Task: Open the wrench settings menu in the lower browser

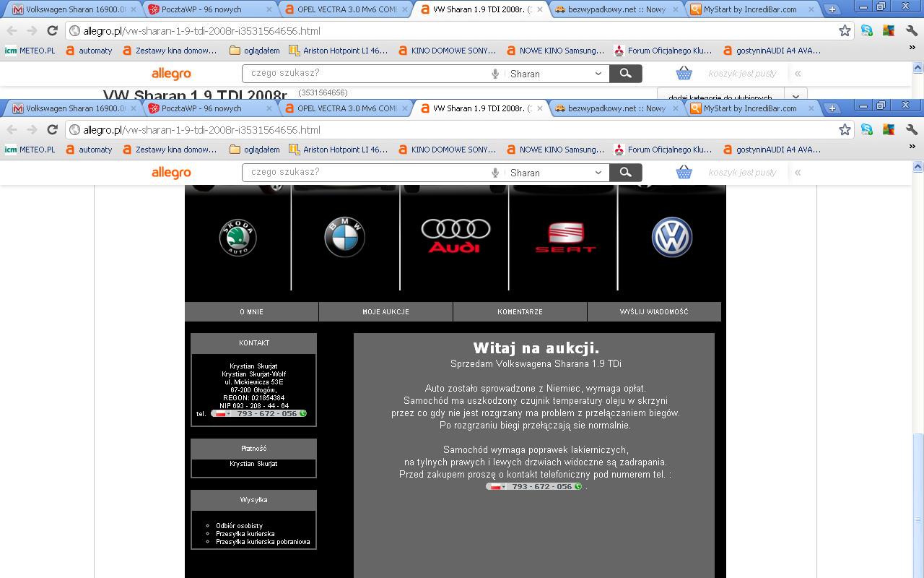Action: click(912, 130)
